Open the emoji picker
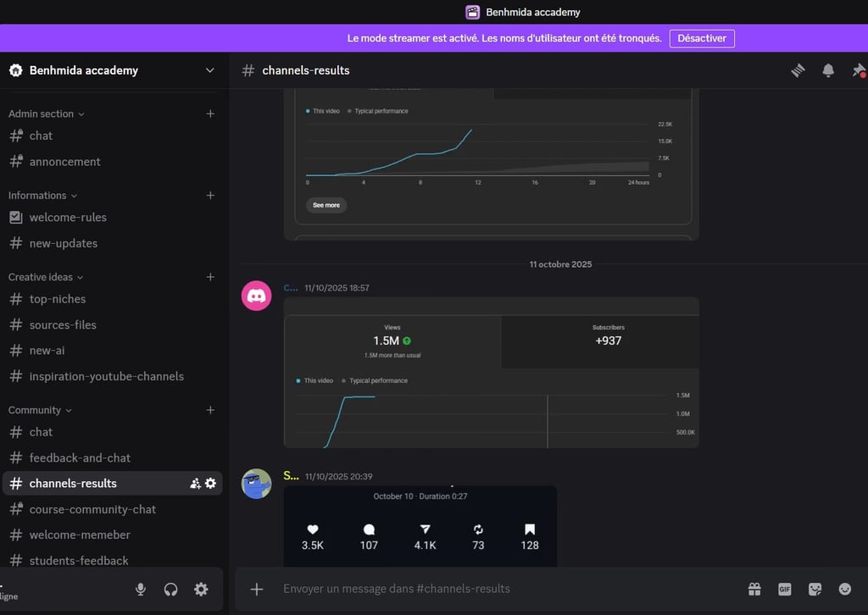 pyautogui.click(x=844, y=589)
